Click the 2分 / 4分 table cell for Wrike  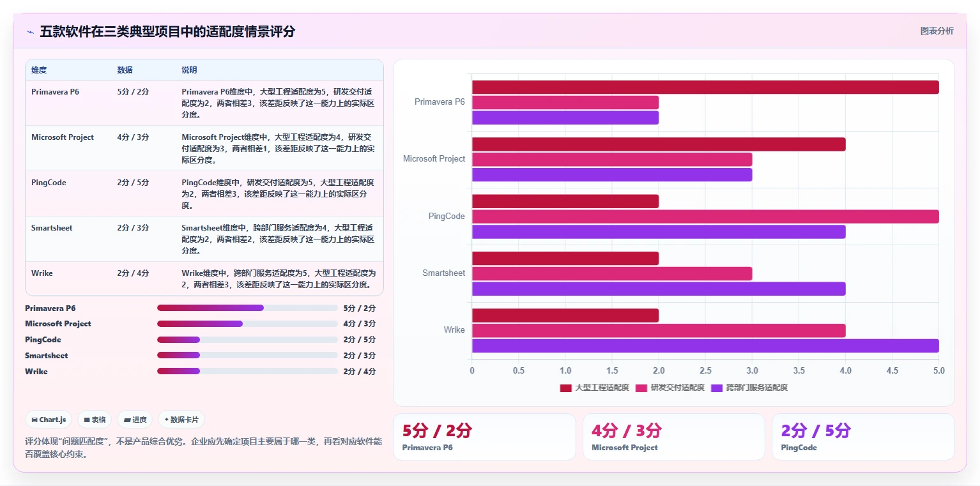[x=133, y=273]
